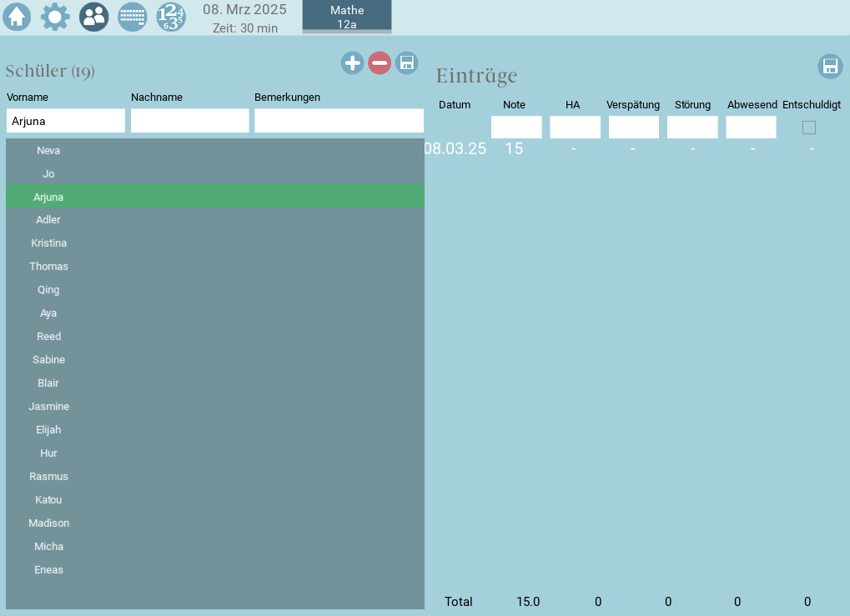850x616 pixels.
Task: Toggle the Entschuldigt checkbox
Action: pyautogui.click(x=809, y=128)
